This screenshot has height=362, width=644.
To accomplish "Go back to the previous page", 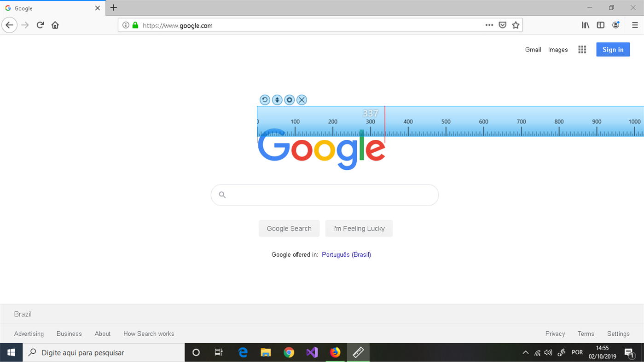I will point(10,25).
